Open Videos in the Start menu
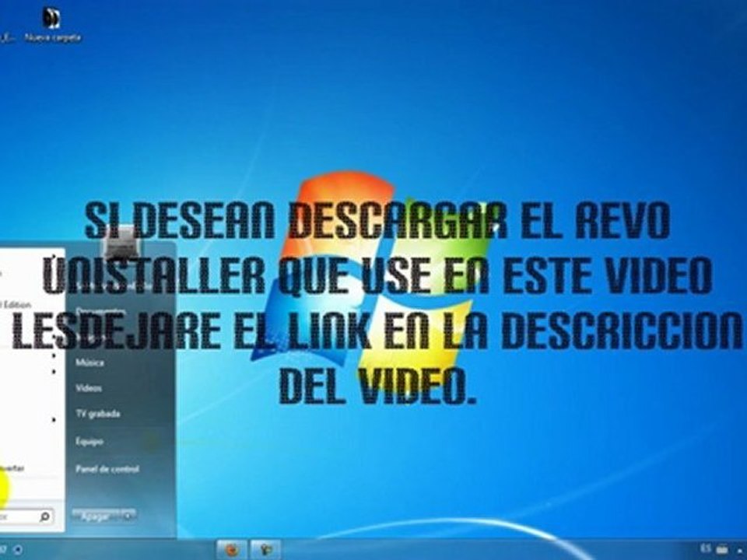 (x=89, y=388)
